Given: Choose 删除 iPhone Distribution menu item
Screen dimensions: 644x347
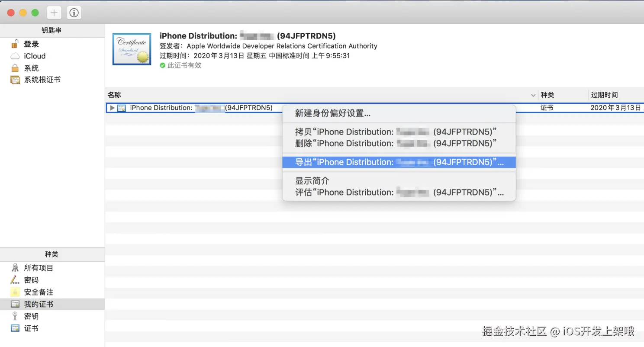Looking at the screenshot, I should click(x=399, y=143).
